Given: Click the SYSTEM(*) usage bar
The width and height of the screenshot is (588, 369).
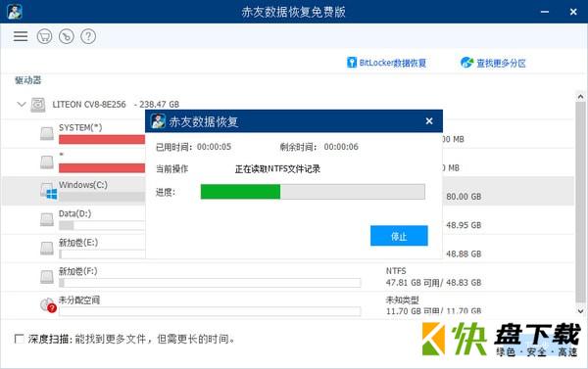Looking at the screenshot, I should (102, 139).
